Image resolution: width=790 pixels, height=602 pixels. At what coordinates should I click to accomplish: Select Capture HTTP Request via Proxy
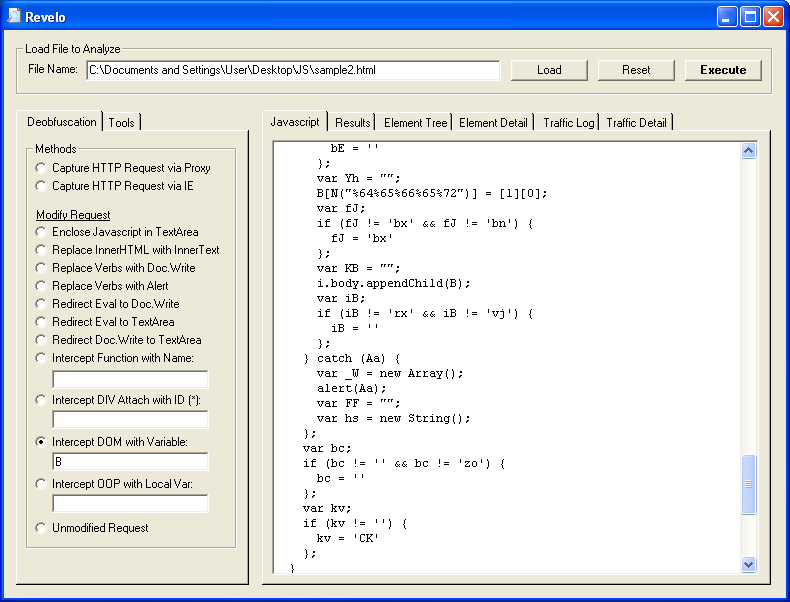tap(40, 168)
